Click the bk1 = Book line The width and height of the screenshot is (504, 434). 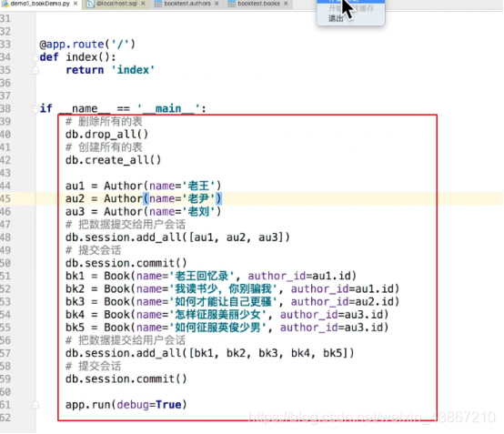click(x=211, y=276)
